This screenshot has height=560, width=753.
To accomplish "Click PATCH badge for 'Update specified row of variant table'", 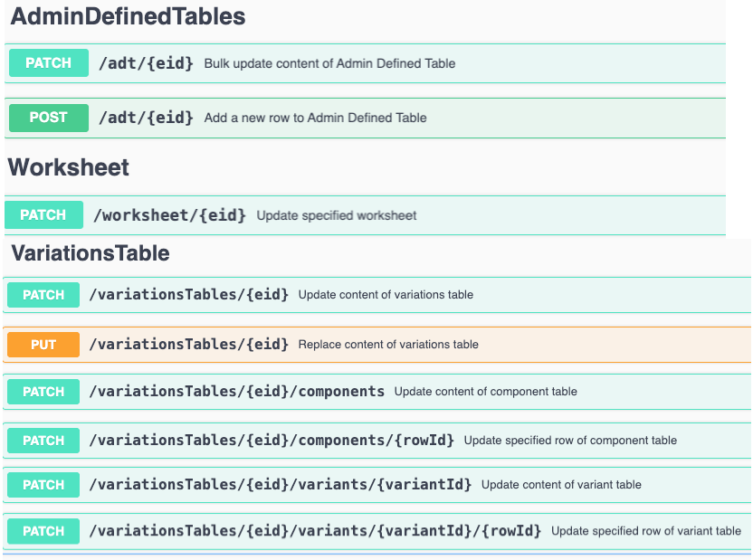I will pos(43,531).
